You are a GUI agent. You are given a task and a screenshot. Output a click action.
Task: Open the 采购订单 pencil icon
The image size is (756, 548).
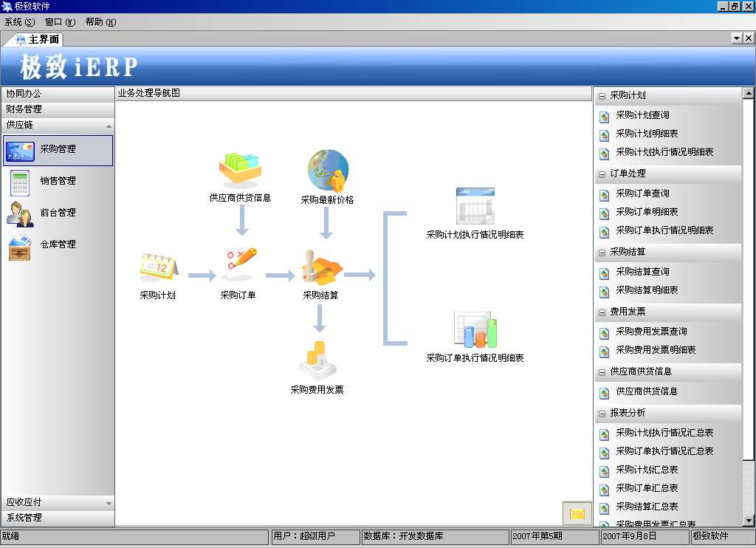(241, 264)
